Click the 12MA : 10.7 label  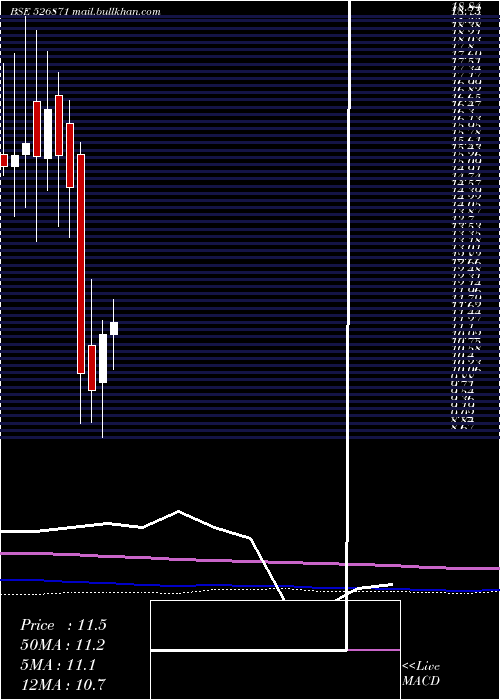63,685
